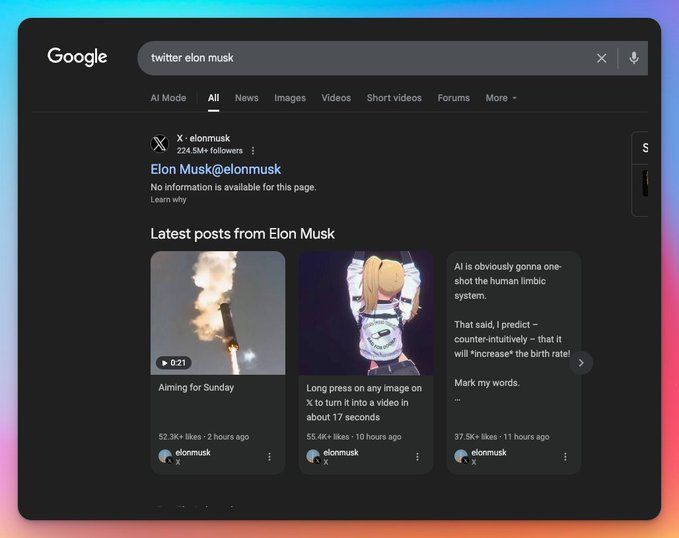
Task: Open the anime girl image post thumbnail
Action: click(366, 313)
